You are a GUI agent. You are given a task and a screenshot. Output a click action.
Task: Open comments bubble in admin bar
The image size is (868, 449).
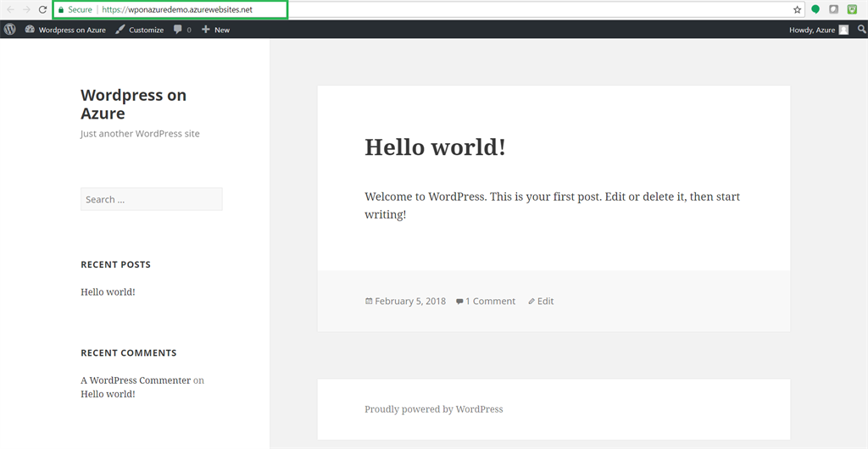tap(182, 30)
